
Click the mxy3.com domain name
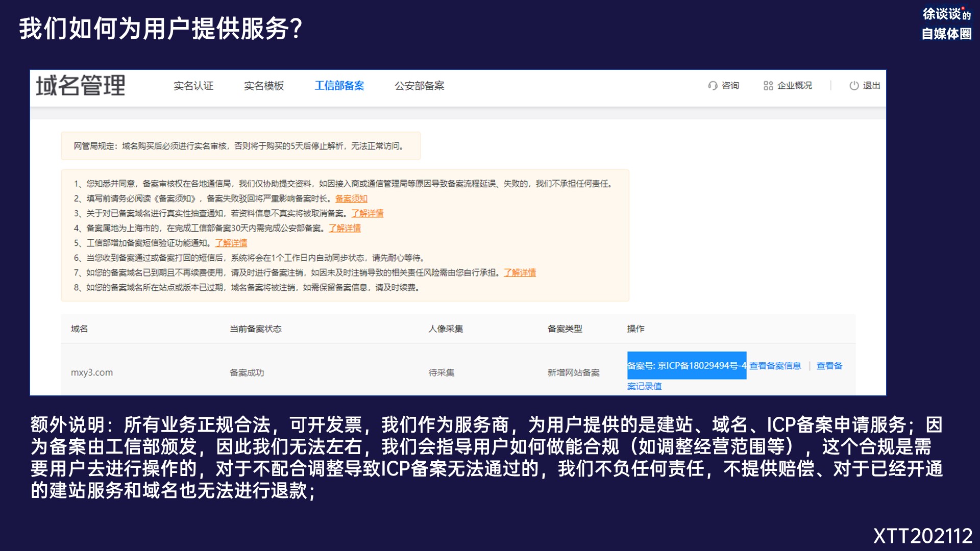click(92, 372)
